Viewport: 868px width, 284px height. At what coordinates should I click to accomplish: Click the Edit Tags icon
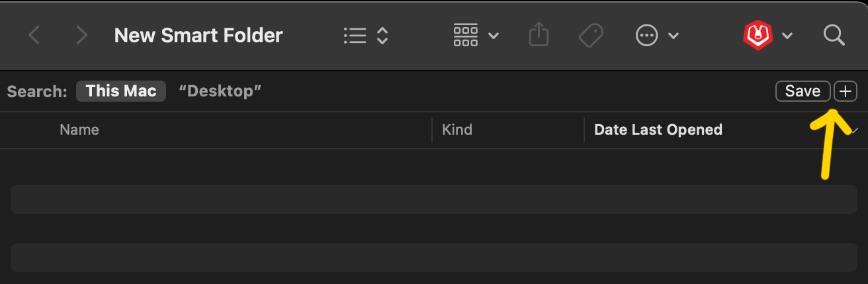pyautogui.click(x=591, y=35)
